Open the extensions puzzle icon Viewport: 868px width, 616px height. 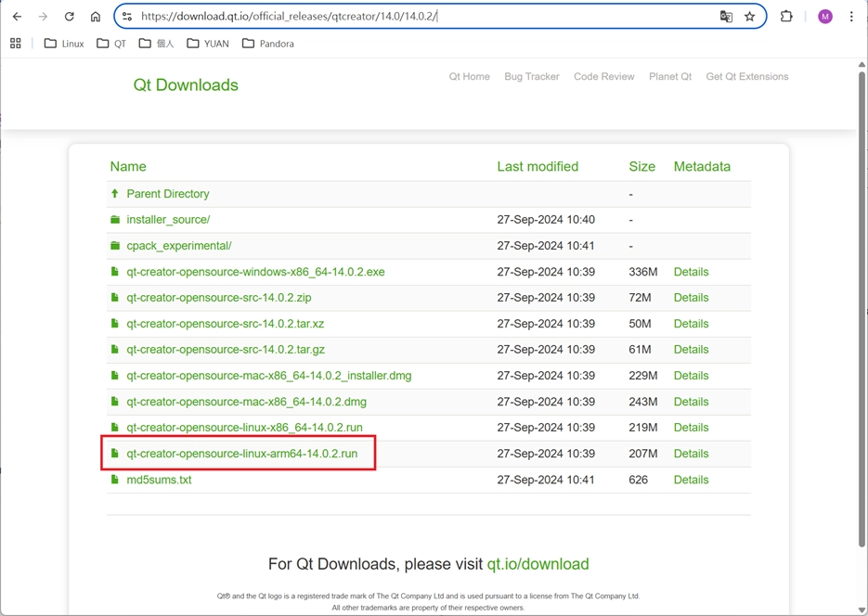(x=786, y=17)
